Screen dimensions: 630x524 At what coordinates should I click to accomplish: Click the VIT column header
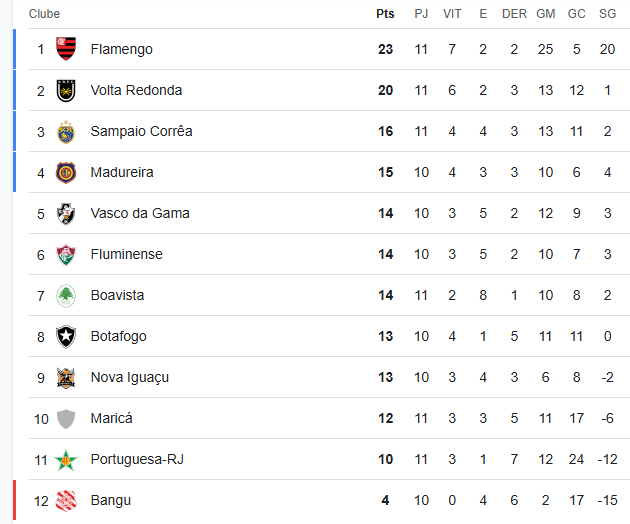point(452,14)
